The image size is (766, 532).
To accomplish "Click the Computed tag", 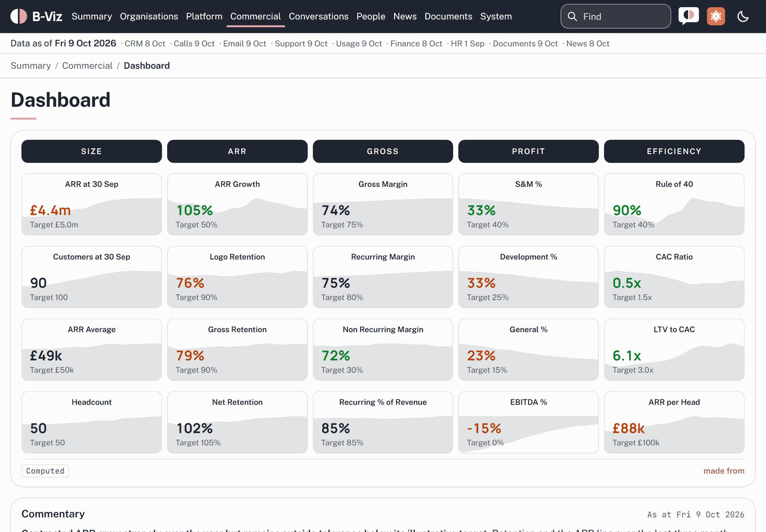I will click(x=45, y=471).
